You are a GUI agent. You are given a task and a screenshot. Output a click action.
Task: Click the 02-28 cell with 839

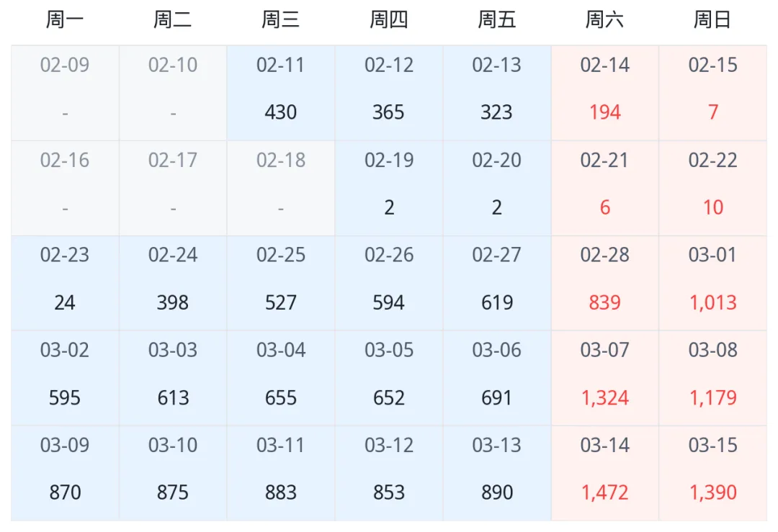[605, 283]
